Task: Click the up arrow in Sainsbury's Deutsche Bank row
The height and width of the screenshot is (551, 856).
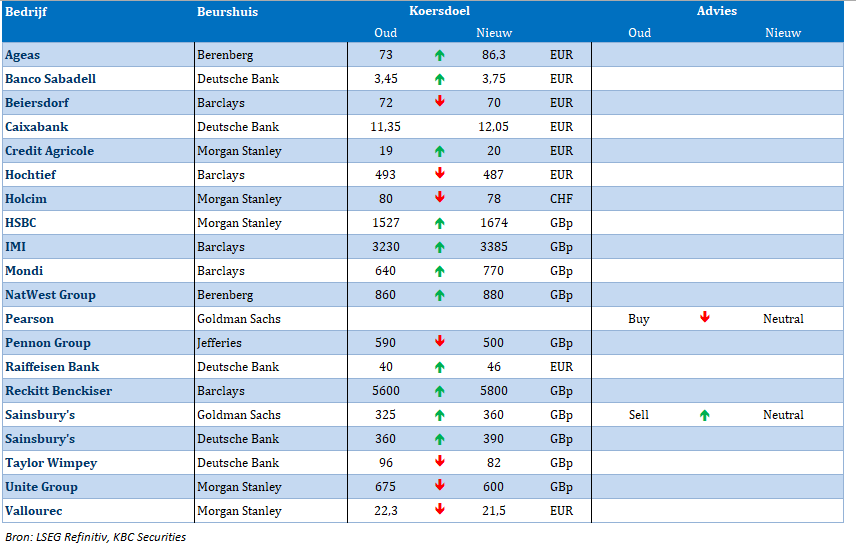Action: tap(439, 440)
